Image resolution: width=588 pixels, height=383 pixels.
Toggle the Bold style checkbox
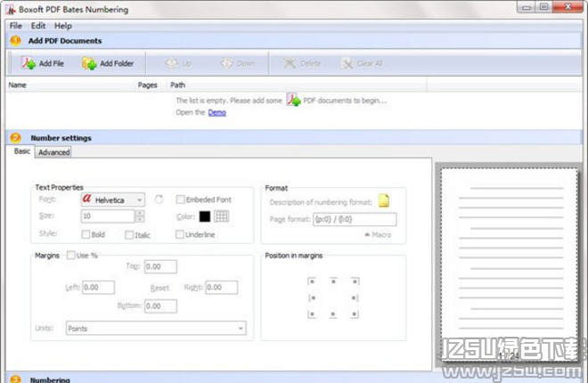tap(86, 234)
